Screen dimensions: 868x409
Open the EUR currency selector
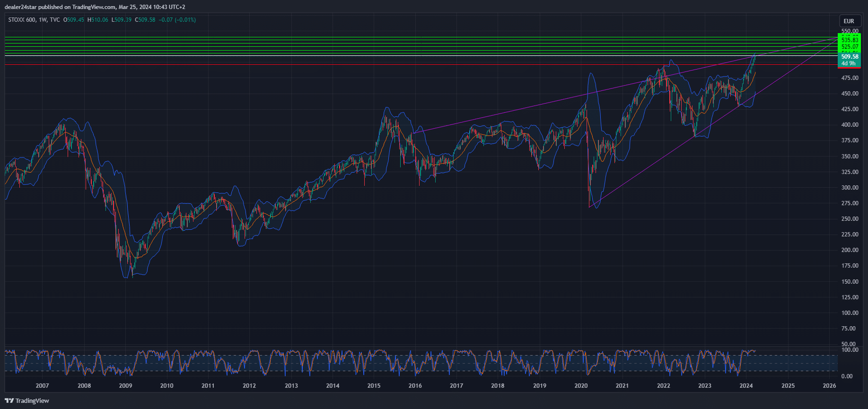point(849,21)
